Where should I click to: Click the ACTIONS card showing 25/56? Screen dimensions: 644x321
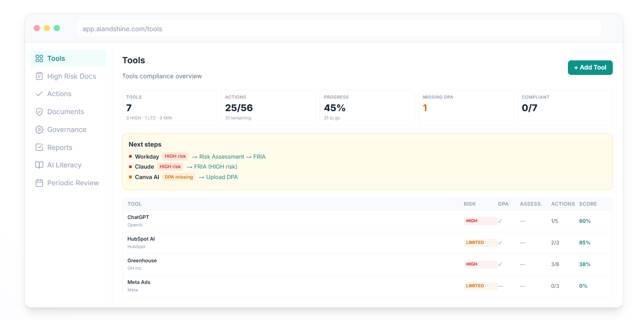pyautogui.click(x=268, y=108)
